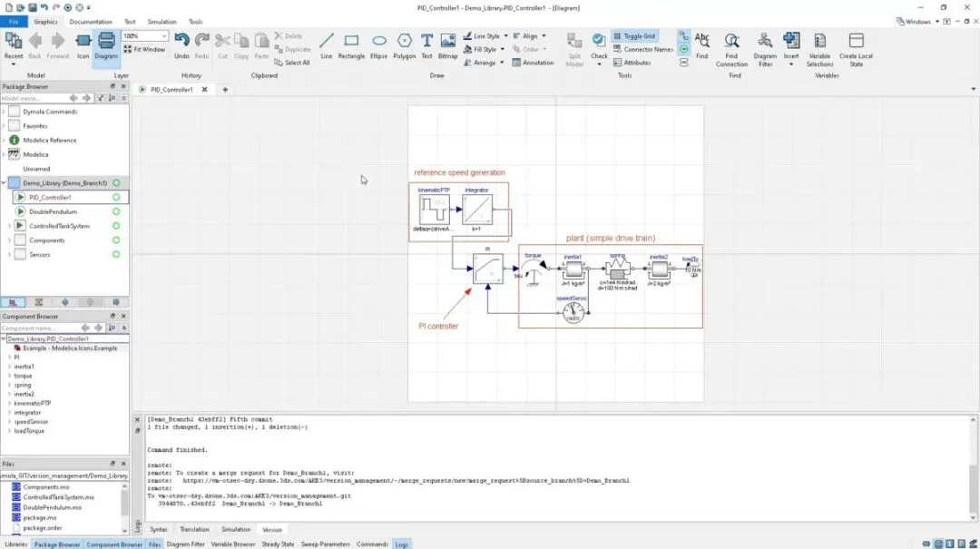Expand the Components package node
Image resolution: width=980 pixels, height=549 pixels.
pos(9,240)
